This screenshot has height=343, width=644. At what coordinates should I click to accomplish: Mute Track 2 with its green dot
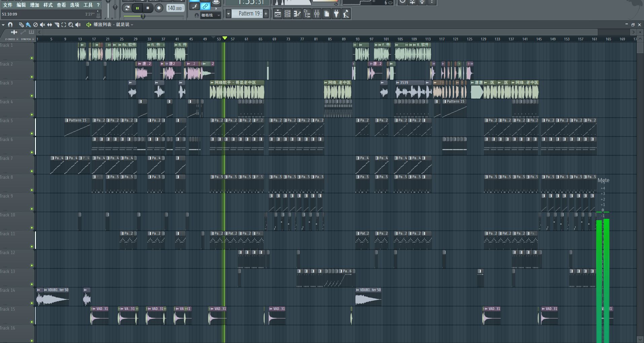pyautogui.click(x=32, y=77)
